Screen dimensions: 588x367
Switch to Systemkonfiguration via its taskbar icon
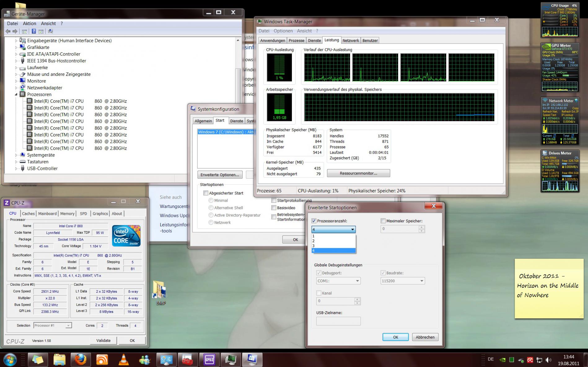click(x=252, y=360)
